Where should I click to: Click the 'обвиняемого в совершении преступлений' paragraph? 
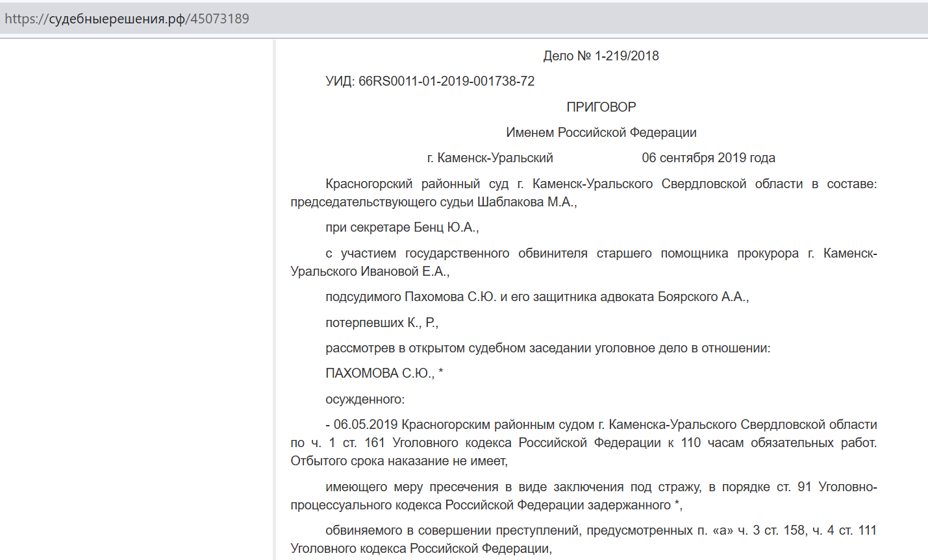coord(584,539)
